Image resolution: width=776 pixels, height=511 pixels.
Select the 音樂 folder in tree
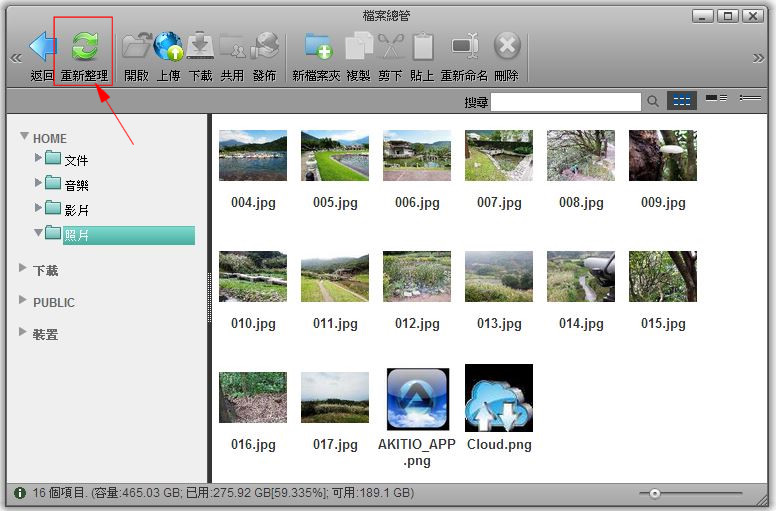[76, 185]
